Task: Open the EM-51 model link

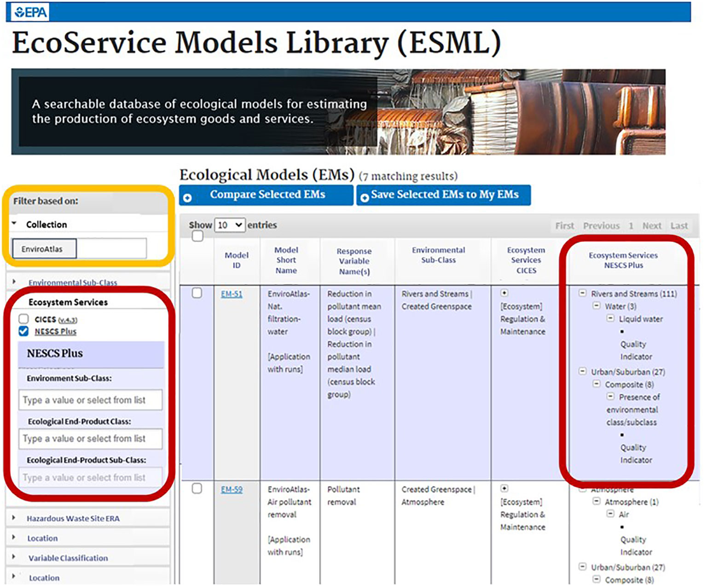Action: tap(232, 294)
